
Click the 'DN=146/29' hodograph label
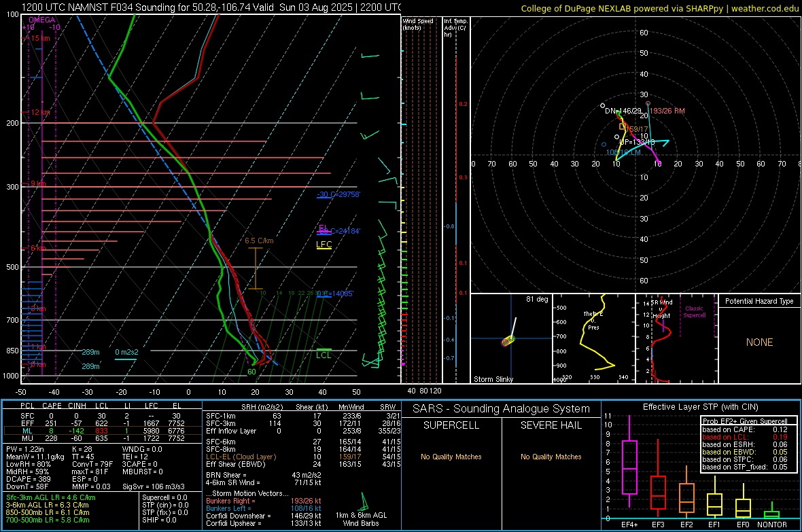coord(623,111)
